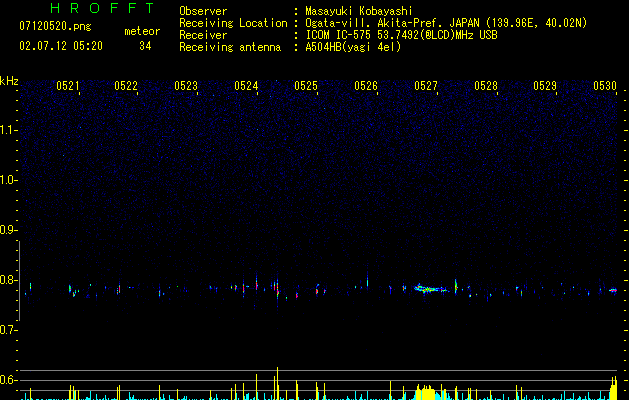Click the kHz axis unit label
The height and width of the screenshot is (400, 629).
9,81
